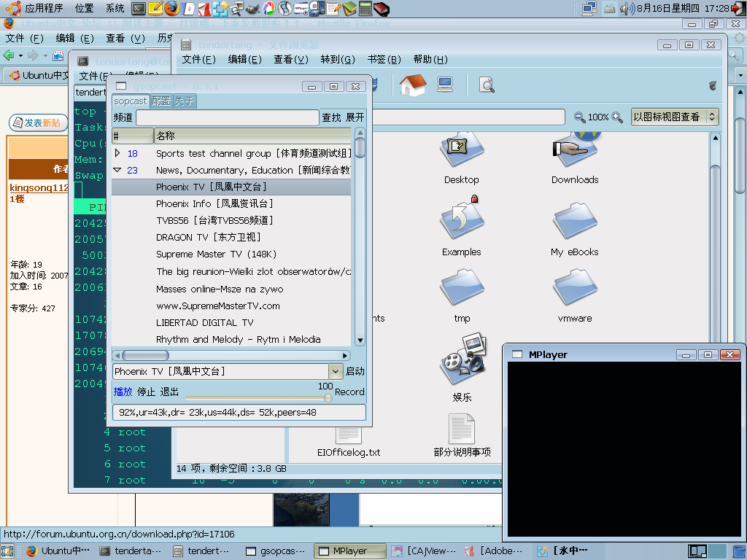Open the tmp folder
The width and height of the screenshot is (747, 560).
pos(462,295)
